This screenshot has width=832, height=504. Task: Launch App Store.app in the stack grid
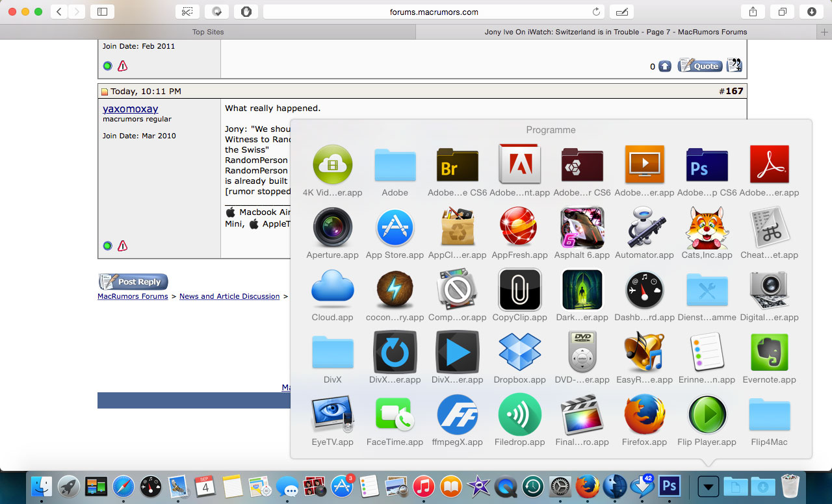click(395, 227)
